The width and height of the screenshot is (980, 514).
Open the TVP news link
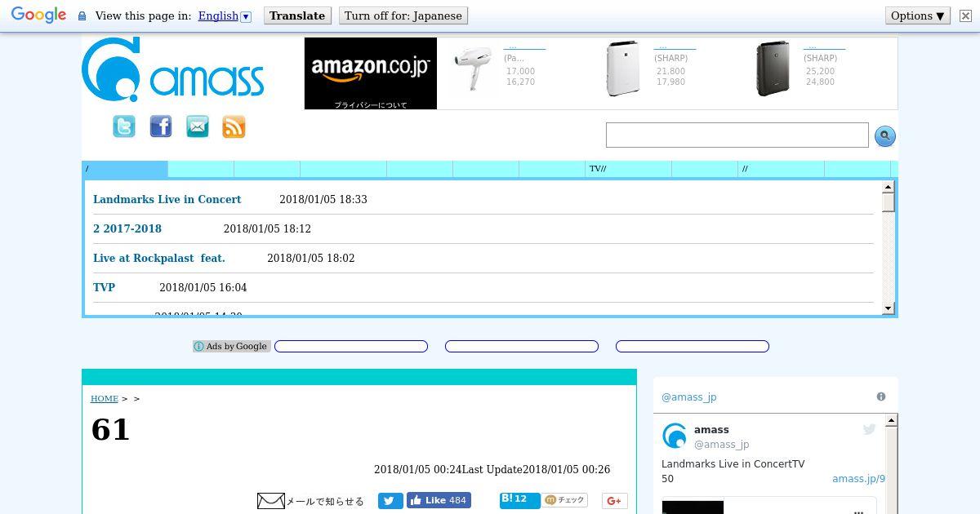104,287
